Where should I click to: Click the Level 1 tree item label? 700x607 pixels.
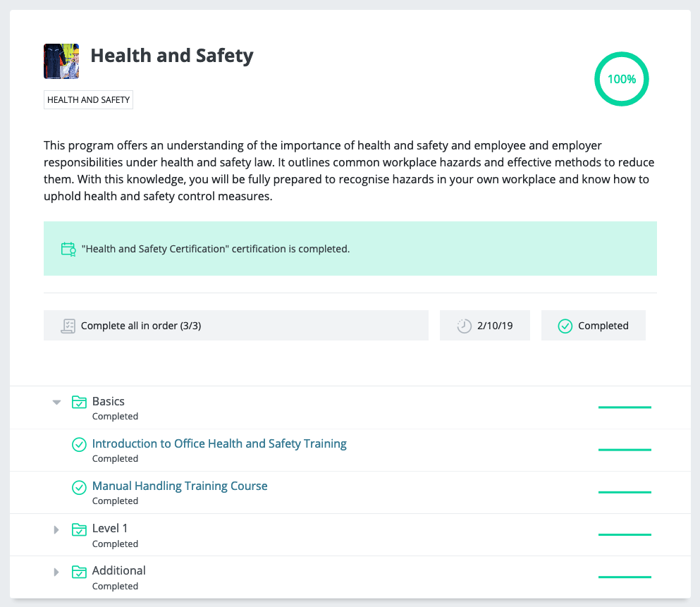coord(110,528)
